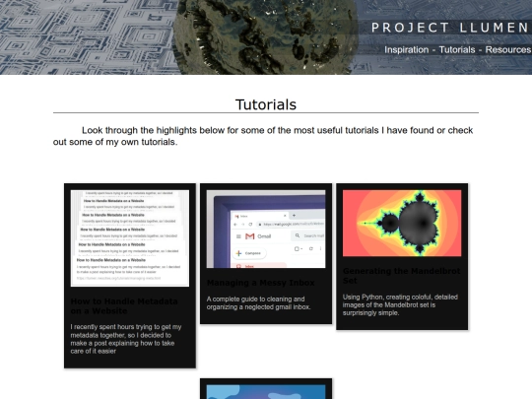Click 'Generating the Mandelbrot Set' title
This screenshot has height=399, width=532.
pos(401,276)
